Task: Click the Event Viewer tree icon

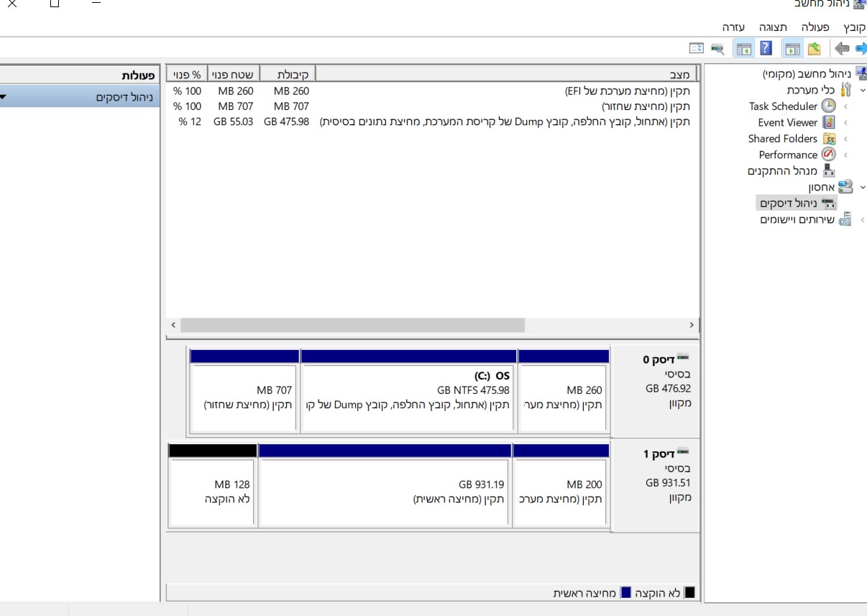Action: pos(829,122)
